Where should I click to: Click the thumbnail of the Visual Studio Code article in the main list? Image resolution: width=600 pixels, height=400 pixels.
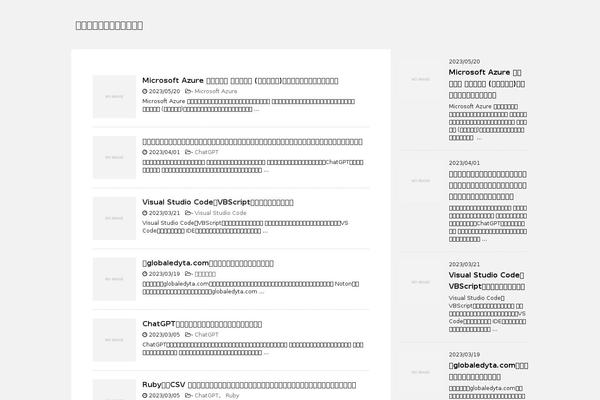(x=114, y=218)
